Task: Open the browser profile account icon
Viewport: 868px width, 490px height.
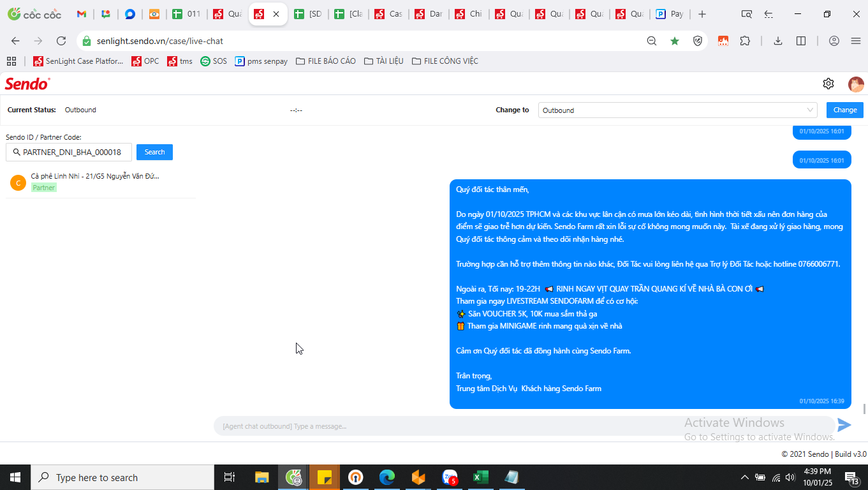Action: [834, 41]
